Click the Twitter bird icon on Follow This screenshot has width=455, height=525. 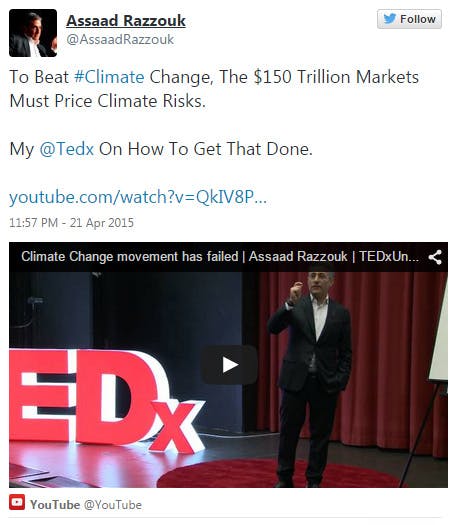[390, 19]
